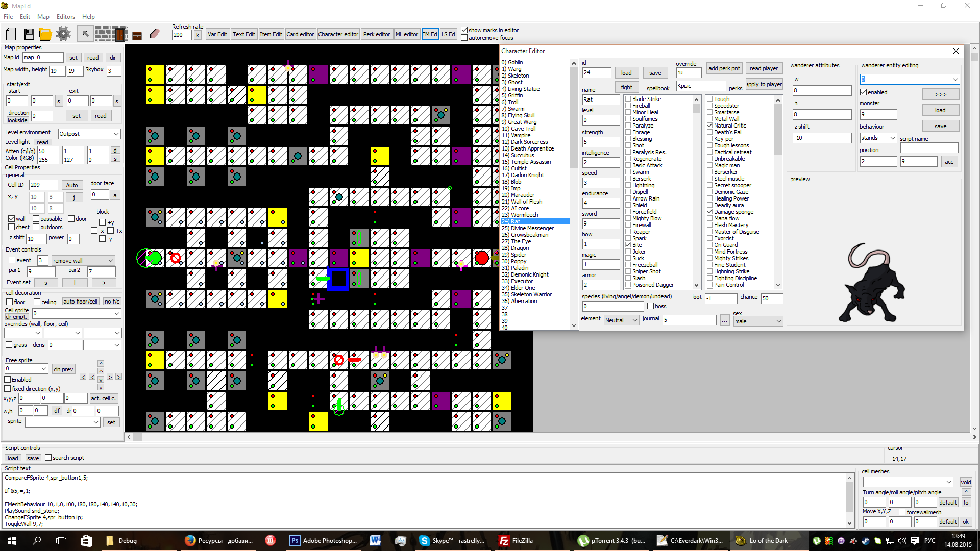Open the element Neutral dropdown

634,320
